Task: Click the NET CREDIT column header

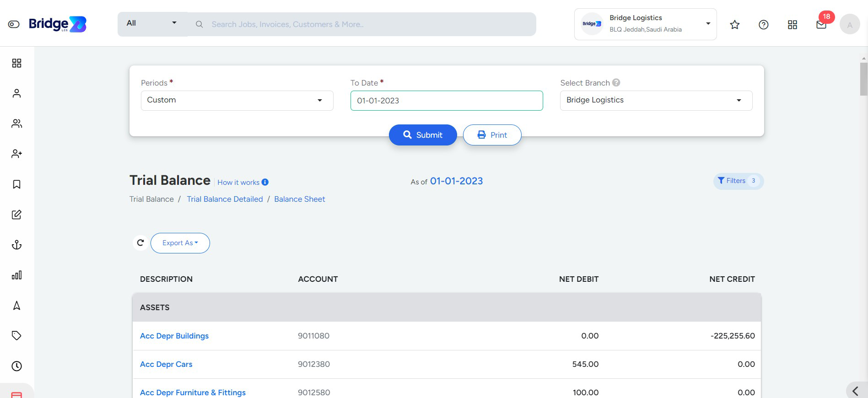Action: coord(732,279)
